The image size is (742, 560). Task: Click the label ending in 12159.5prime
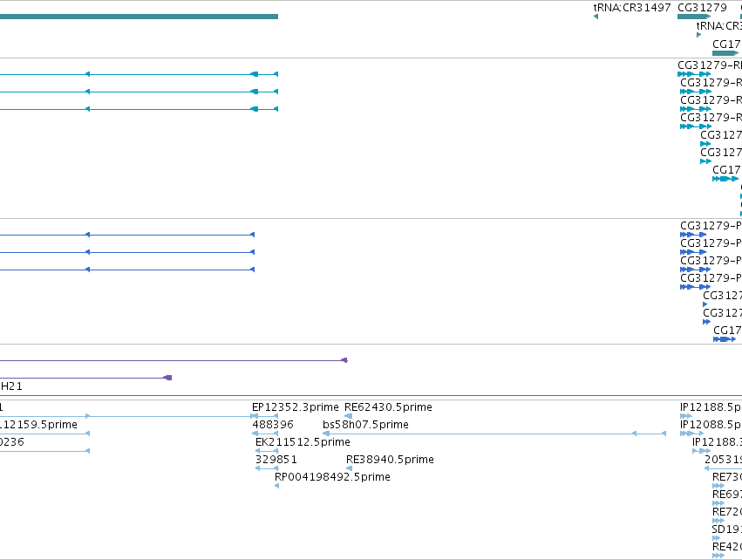pos(39,425)
